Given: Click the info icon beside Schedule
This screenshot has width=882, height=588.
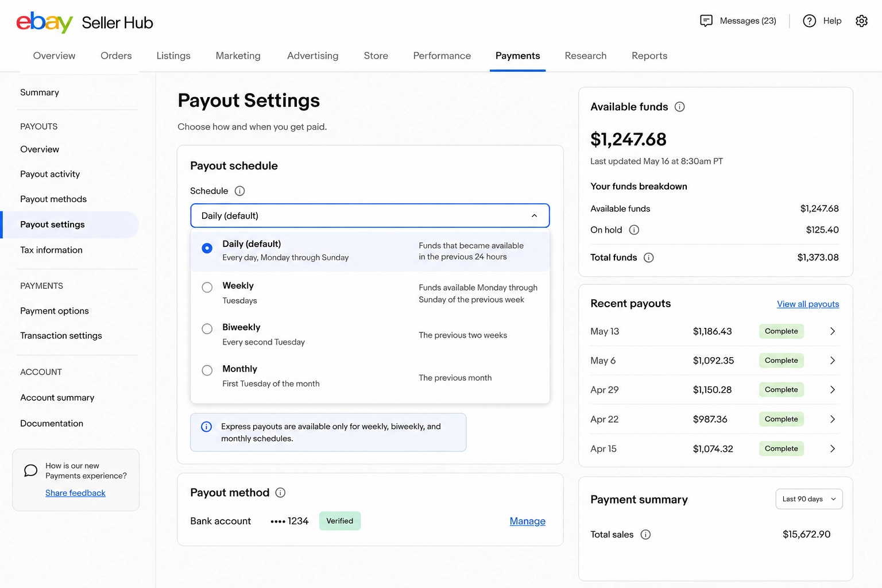Looking at the screenshot, I should coord(239,191).
